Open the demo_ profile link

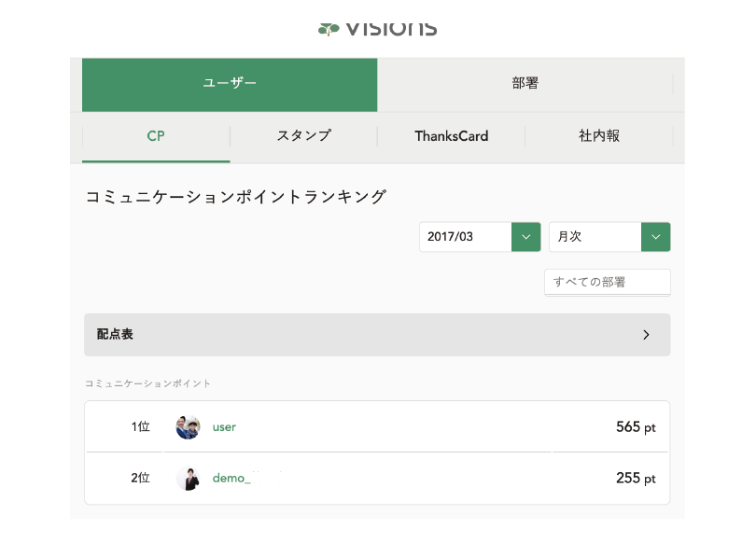point(231,478)
